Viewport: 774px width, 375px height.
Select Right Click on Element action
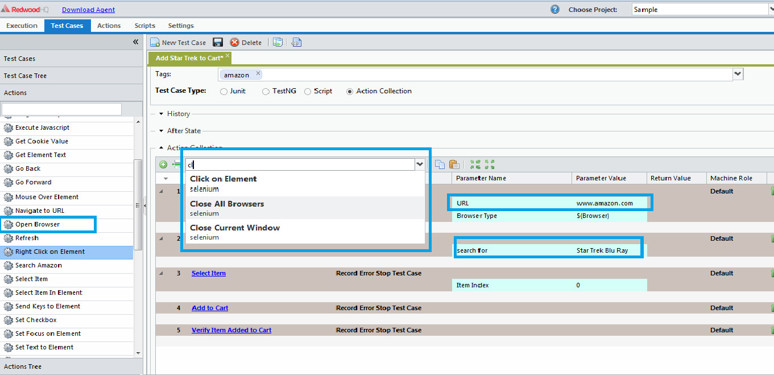[x=67, y=252]
